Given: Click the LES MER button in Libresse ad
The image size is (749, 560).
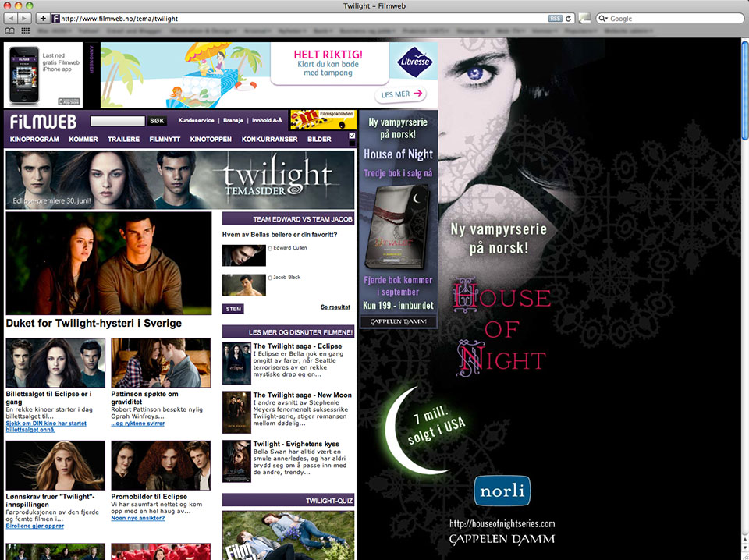Looking at the screenshot, I should pos(401,94).
